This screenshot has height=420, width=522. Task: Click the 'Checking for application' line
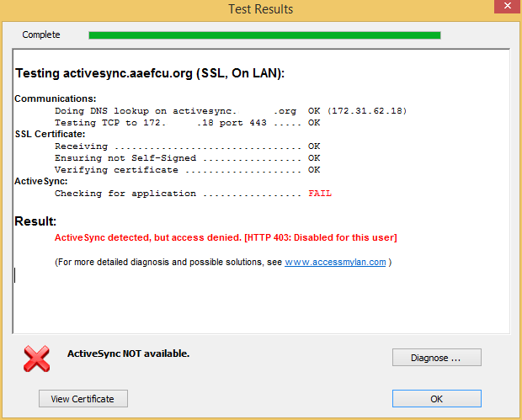[x=193, y=194]
